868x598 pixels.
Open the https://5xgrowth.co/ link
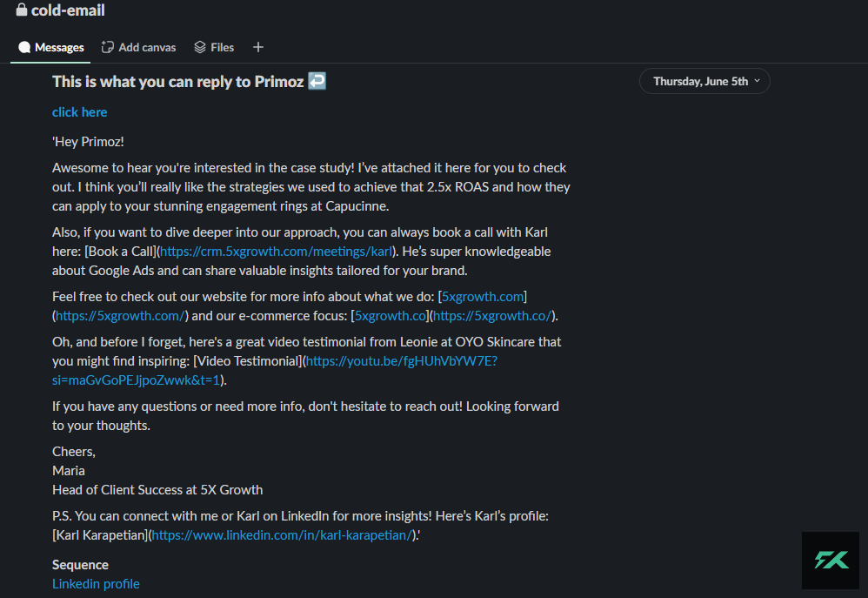(x=492, y=316)
